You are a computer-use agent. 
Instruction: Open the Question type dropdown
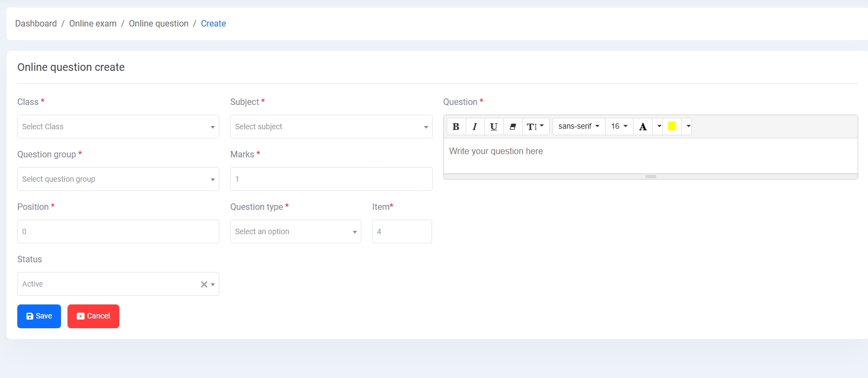[x=295, y=231]
